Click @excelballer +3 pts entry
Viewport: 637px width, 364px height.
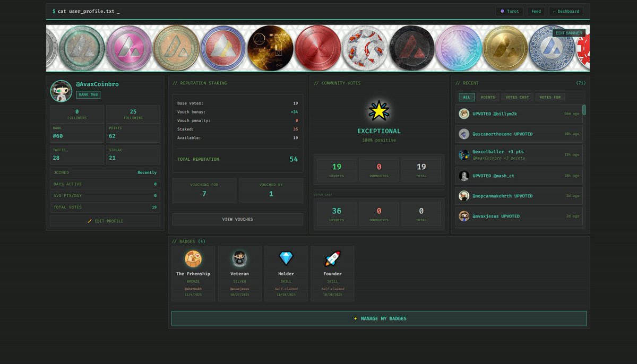point(498,152)
